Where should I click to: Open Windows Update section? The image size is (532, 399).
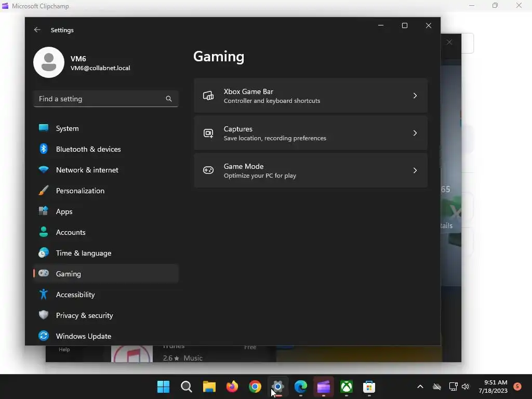click(106, 336)
